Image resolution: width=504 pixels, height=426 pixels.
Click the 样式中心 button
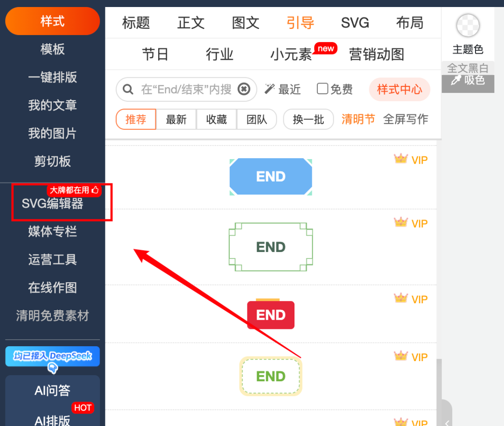[x=399, y=89]
